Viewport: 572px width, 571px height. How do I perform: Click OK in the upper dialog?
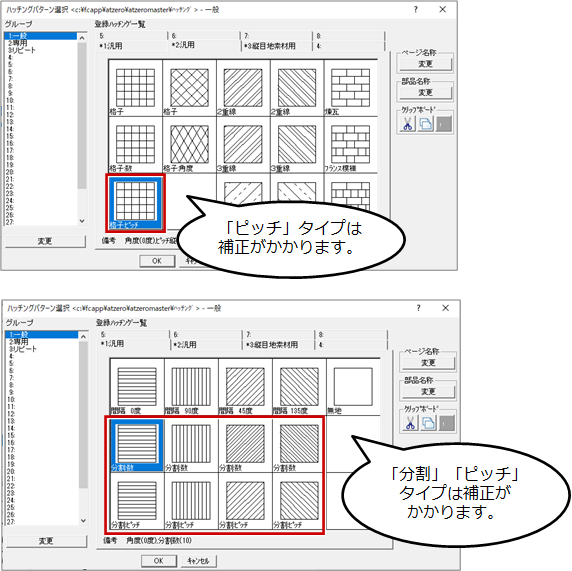(x=157, y=261)
